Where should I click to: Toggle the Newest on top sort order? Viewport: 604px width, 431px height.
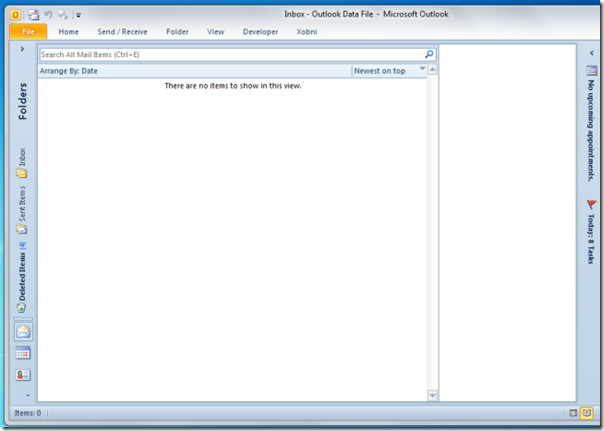pyautogui.click(x=389, y=71)
